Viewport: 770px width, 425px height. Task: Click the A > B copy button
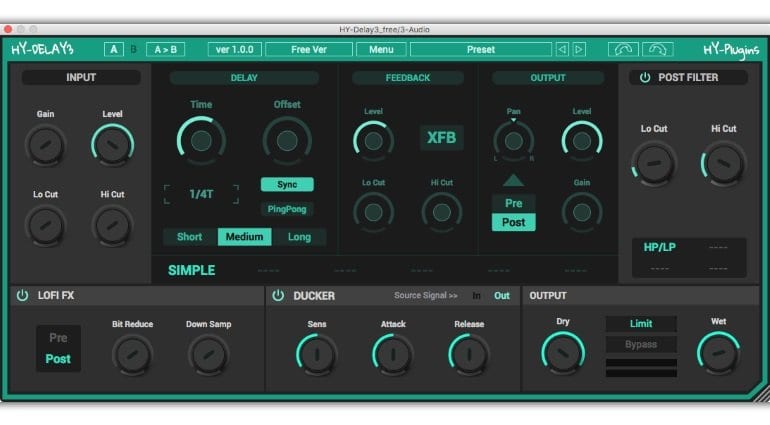point(165,49)
